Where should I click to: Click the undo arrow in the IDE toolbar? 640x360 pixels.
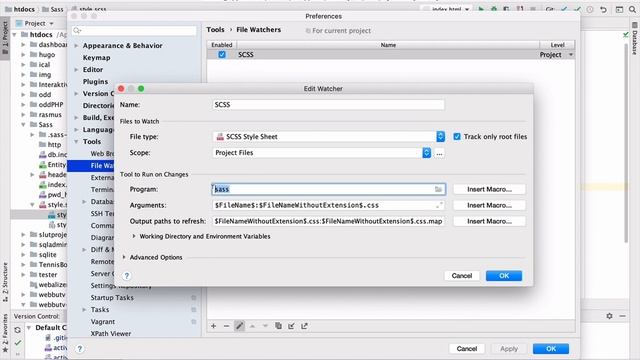[603, 9]
